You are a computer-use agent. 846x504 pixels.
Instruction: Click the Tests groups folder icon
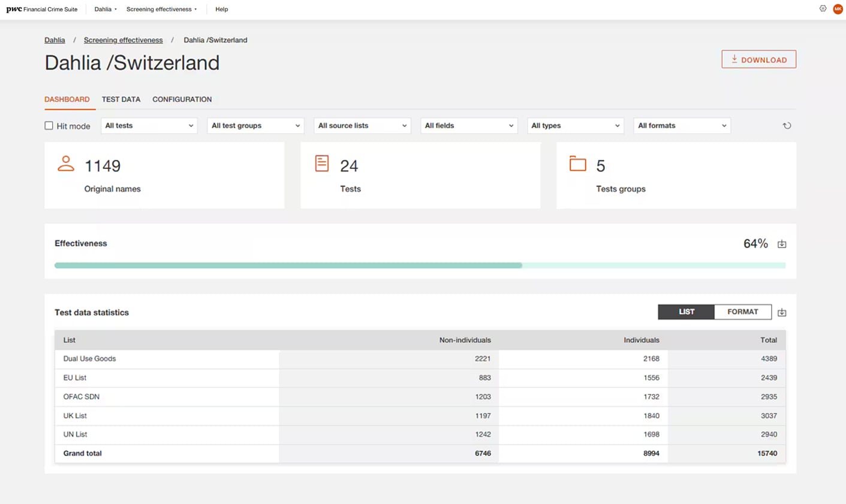point(577,164)
